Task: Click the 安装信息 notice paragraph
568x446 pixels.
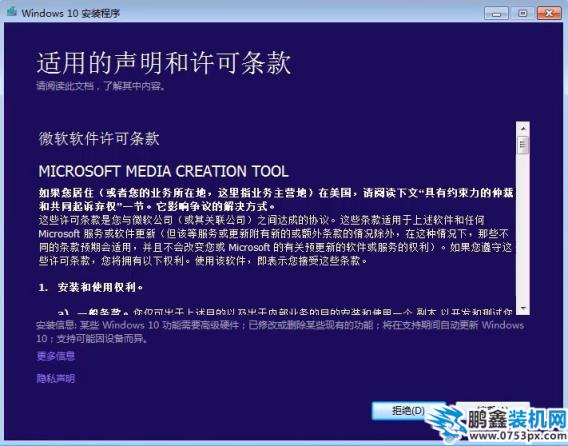Action: [x=280, y=332]
